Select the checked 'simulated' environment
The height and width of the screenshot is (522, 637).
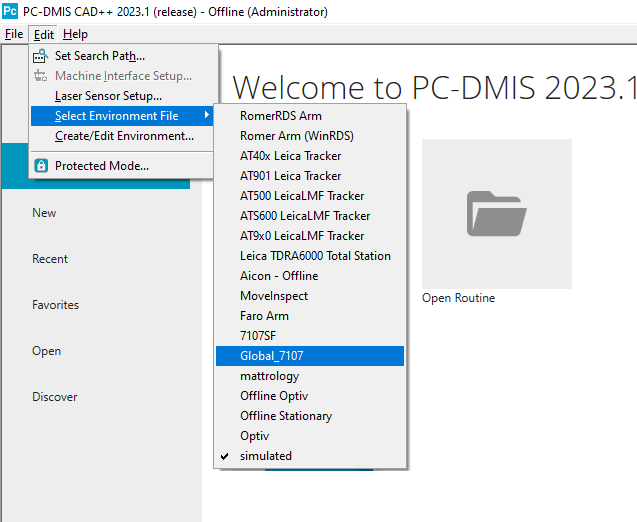(266, 456)
